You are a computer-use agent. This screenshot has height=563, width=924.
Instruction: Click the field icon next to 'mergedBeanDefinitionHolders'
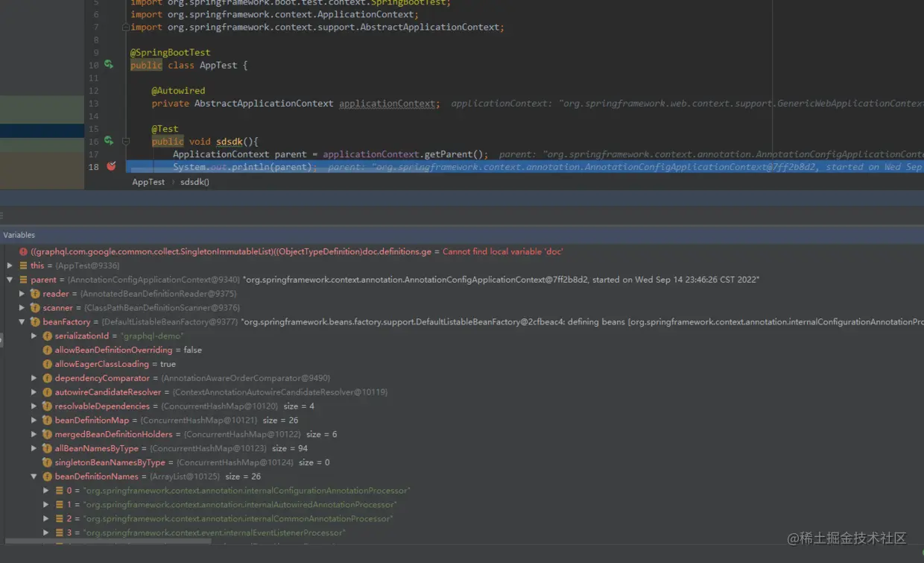(x=47, y=434)
